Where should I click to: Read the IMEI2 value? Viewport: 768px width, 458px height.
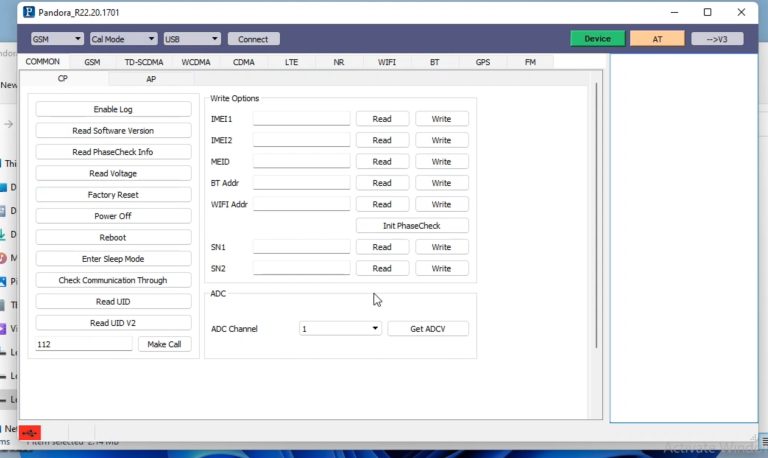coord(382,140)
